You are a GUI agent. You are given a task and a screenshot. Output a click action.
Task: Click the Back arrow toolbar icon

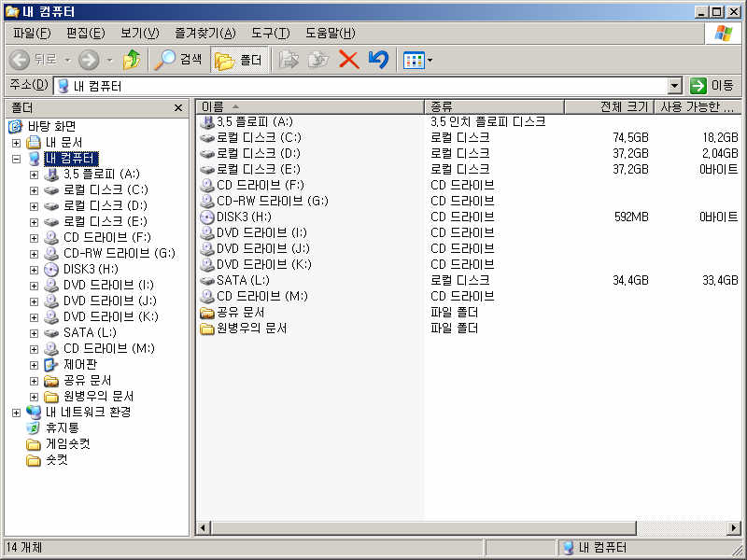(20, 60)
